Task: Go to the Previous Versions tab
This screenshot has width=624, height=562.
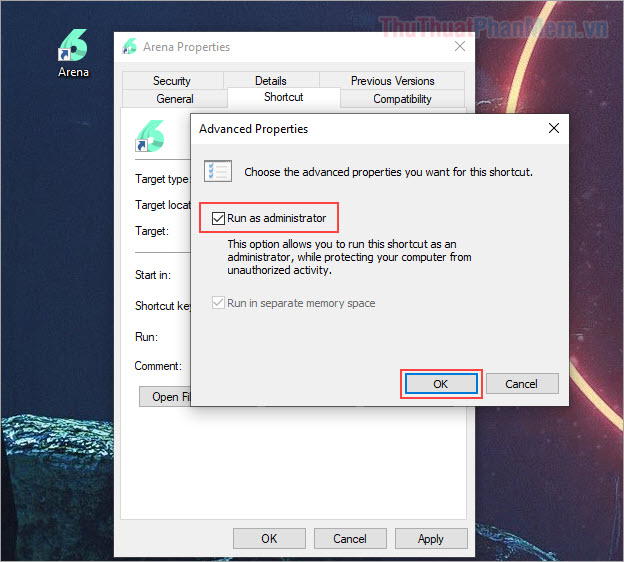Action: click(x=392, y=81)
